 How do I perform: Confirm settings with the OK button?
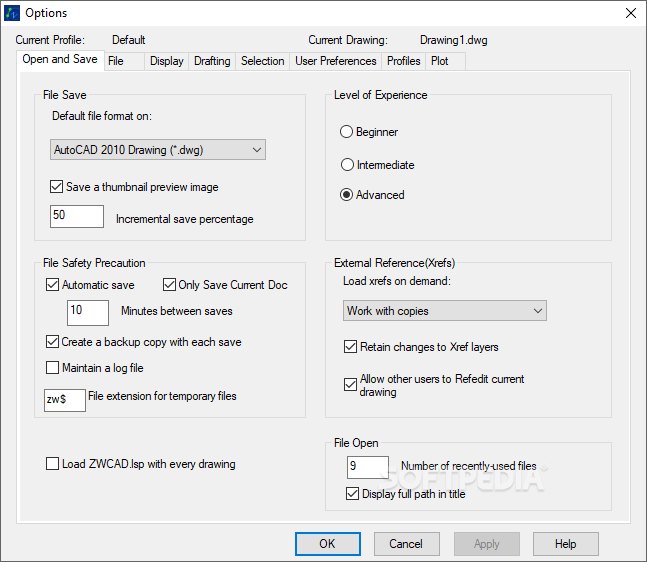pyautogui.click(x=328, y=544)
